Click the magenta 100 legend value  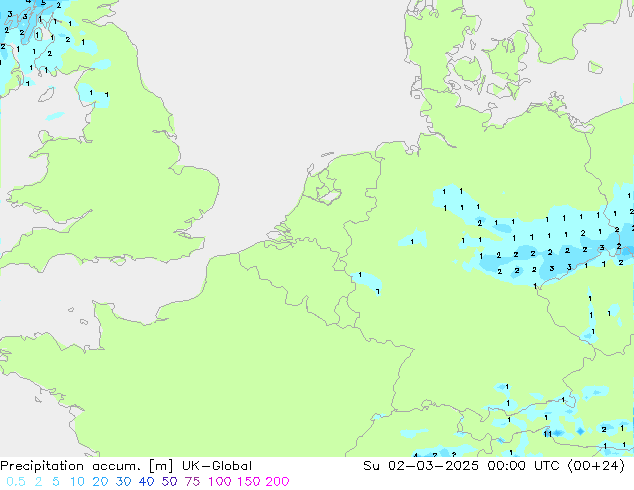[220, 482]
